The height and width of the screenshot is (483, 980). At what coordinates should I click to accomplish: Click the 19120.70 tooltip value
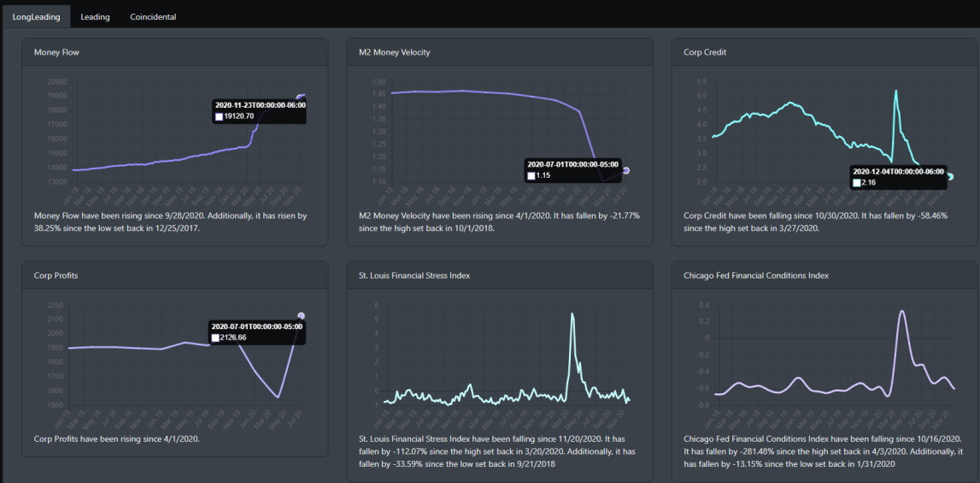[x=239, y=116]
